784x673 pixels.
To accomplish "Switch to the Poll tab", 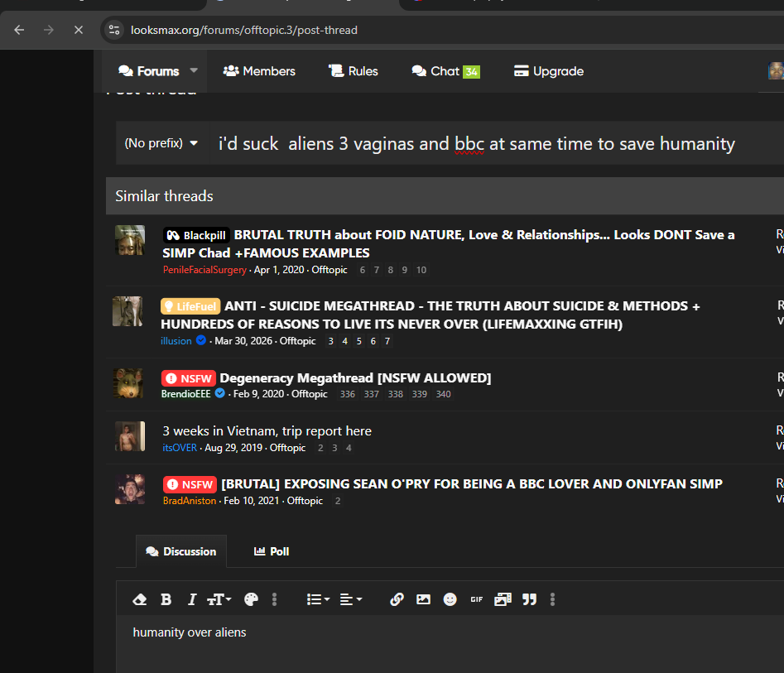I will coord(272,551).
